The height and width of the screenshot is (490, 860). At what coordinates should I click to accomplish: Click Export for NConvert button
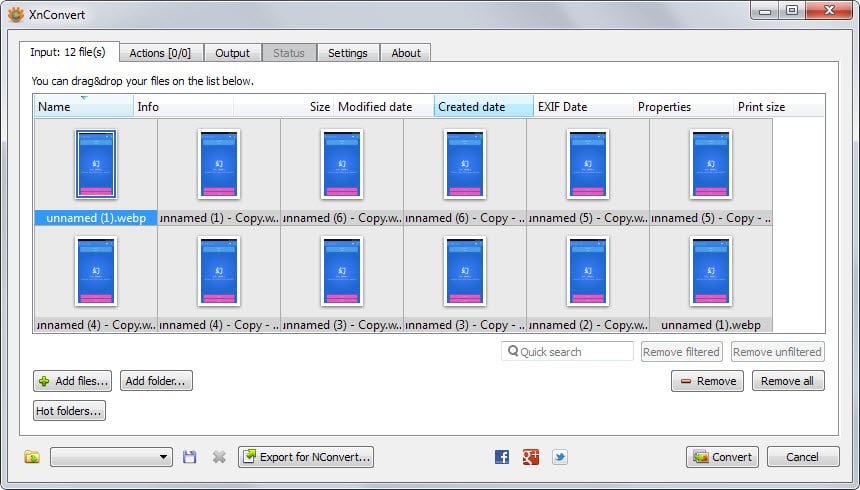[306, 457]
